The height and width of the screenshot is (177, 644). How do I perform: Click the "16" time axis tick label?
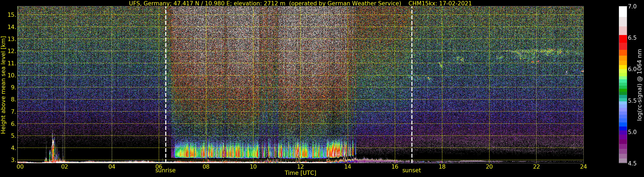[395, 166]
